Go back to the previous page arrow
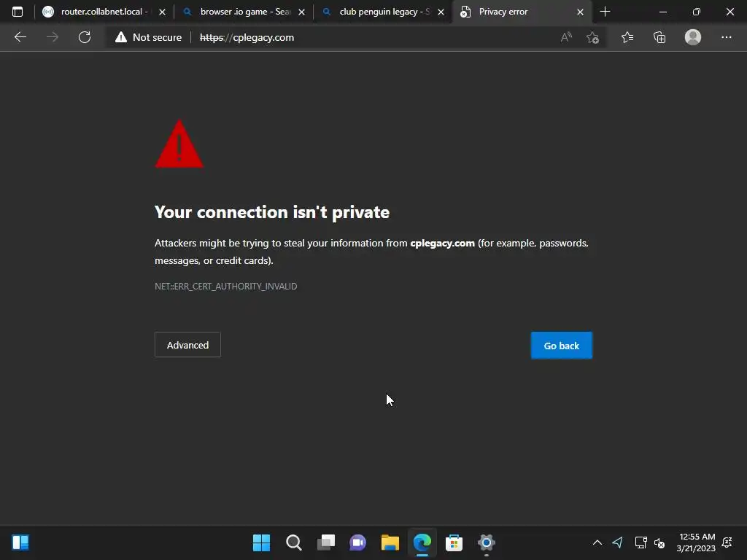Screen dimensions: 747x560 point(20,37)
